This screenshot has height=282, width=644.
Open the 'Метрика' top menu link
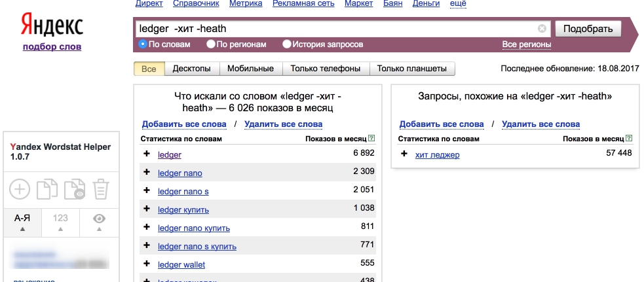pos(246,4)
